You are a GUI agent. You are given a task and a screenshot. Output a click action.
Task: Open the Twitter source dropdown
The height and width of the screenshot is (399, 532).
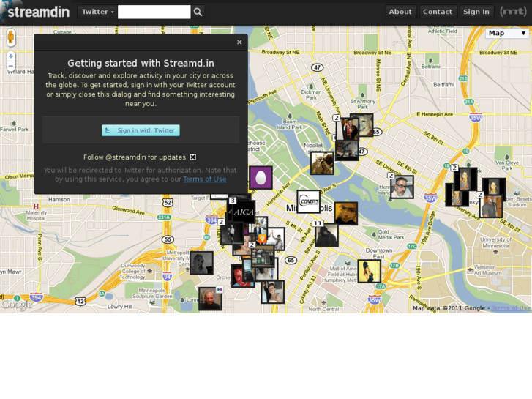coord(98,12)
